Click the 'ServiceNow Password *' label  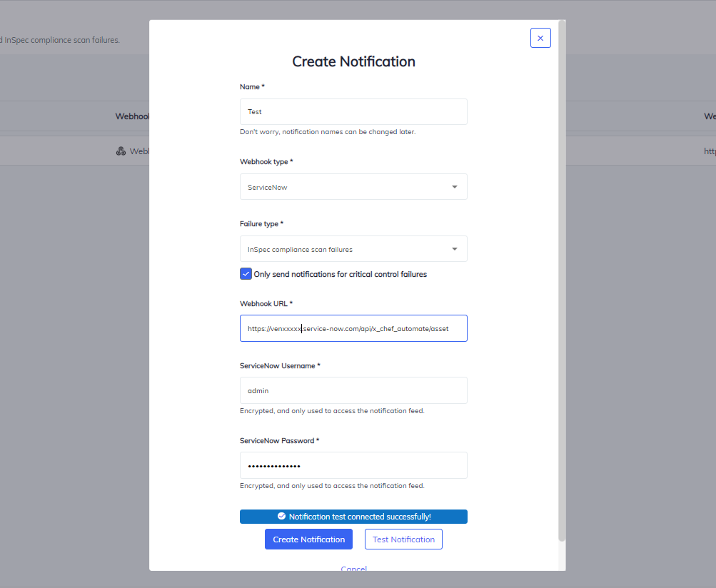point(279,440)
